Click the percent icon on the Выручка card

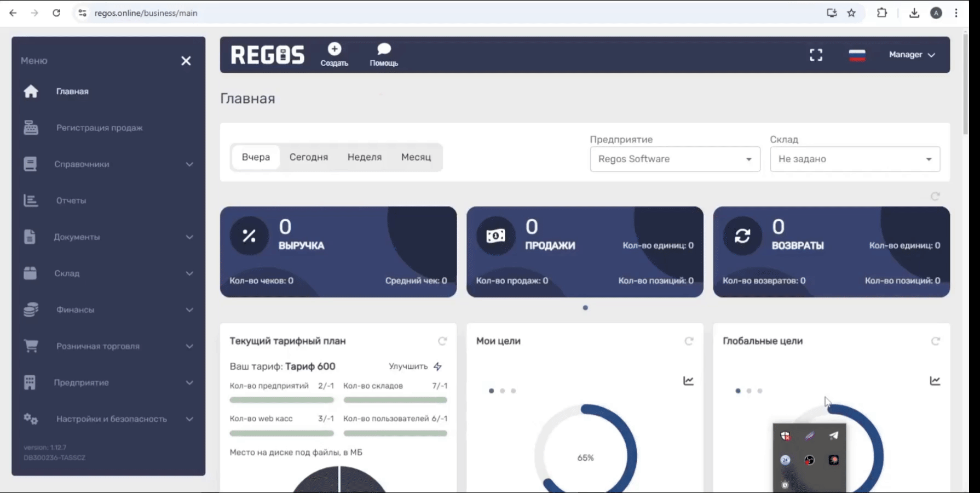(x=249, y=236)
